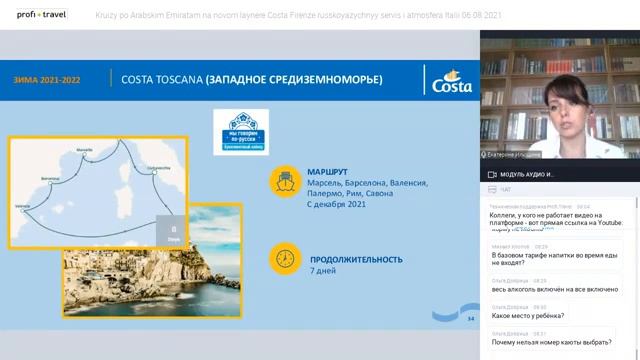Click message 'В базовом тарифе напитки'
The image size is (640, 360).
click(x=554, y=259)
